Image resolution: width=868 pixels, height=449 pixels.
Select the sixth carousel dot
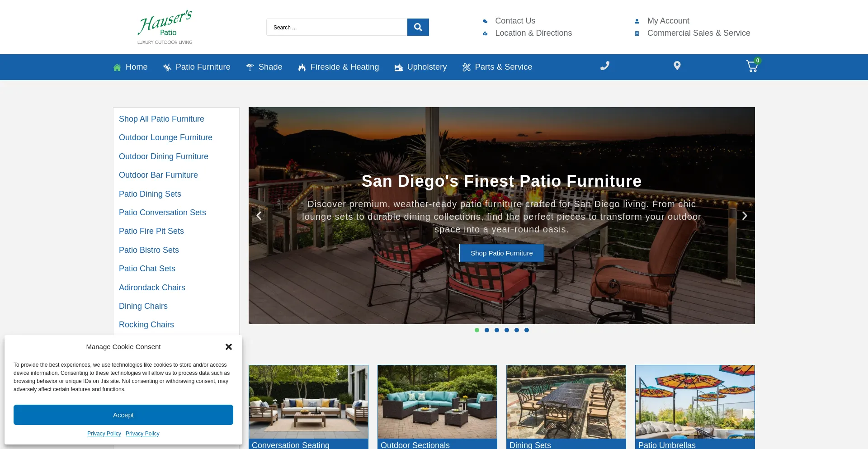pyautogui.click(x=527, y=330)
